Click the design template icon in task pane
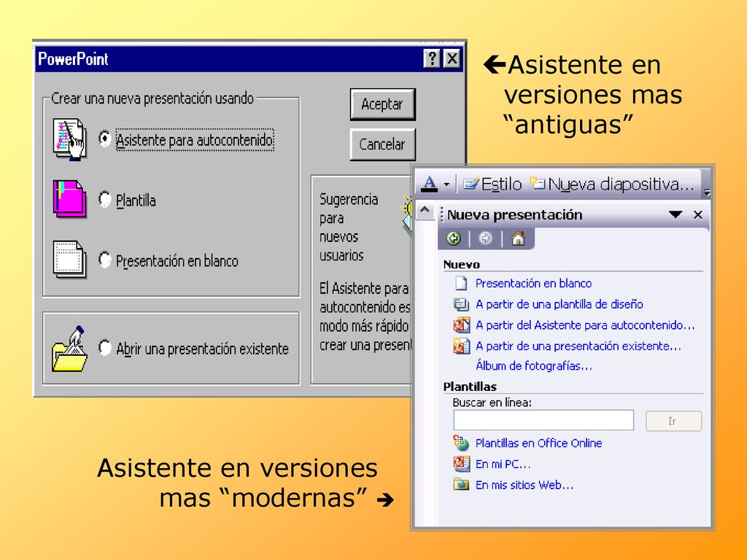 [x=461, y=304]
